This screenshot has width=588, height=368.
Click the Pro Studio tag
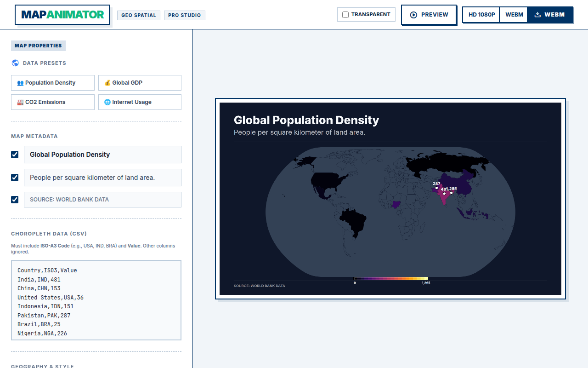184,15
